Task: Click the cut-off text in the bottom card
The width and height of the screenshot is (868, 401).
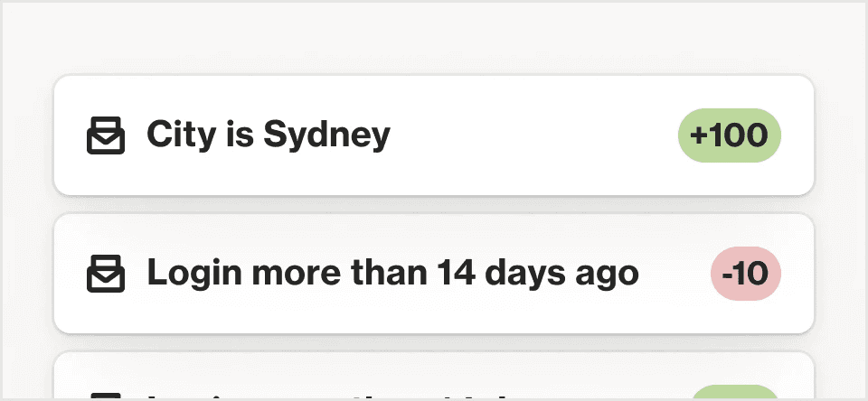Action: tap(332, 397)
